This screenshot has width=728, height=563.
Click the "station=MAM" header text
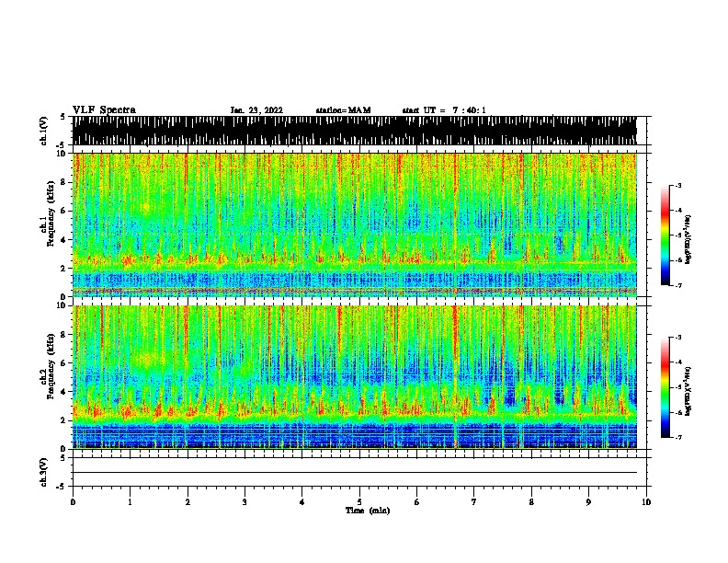[x=343, y=110]
